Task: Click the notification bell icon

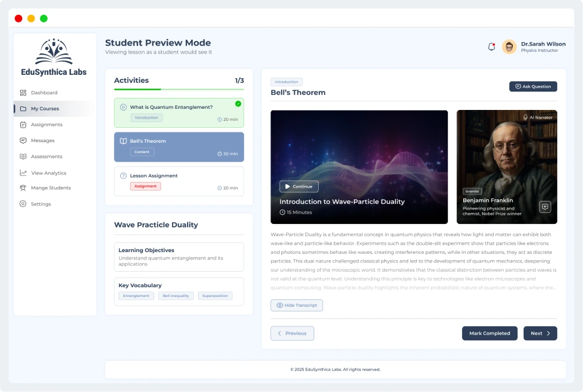Action: click(x=491, y=47)
